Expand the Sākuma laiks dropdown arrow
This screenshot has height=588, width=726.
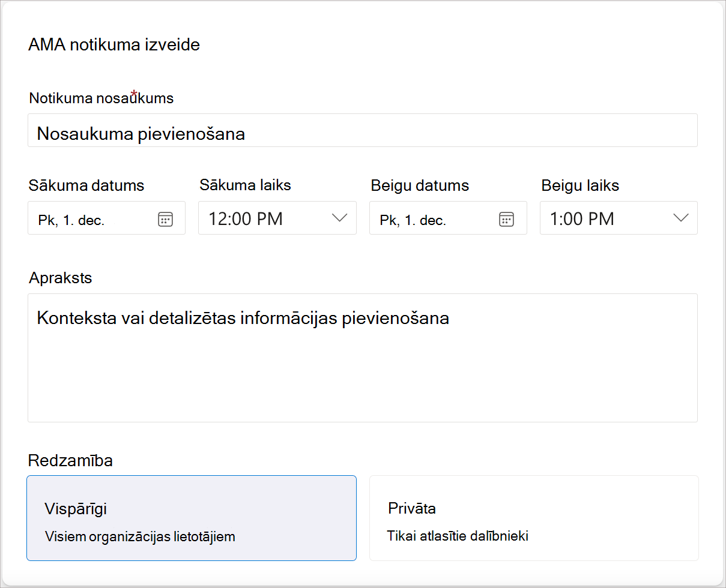pos(340,218)
